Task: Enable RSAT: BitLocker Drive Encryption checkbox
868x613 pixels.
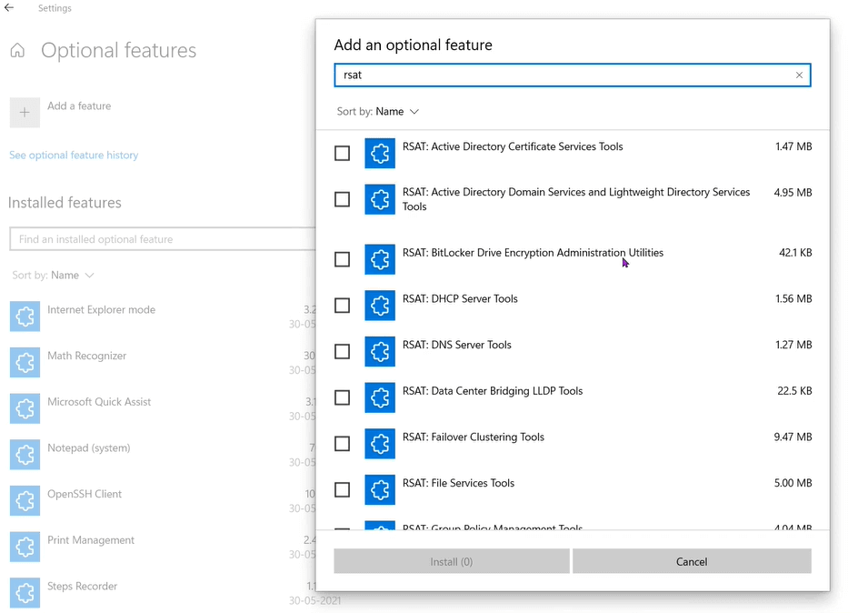Action: 342,259
